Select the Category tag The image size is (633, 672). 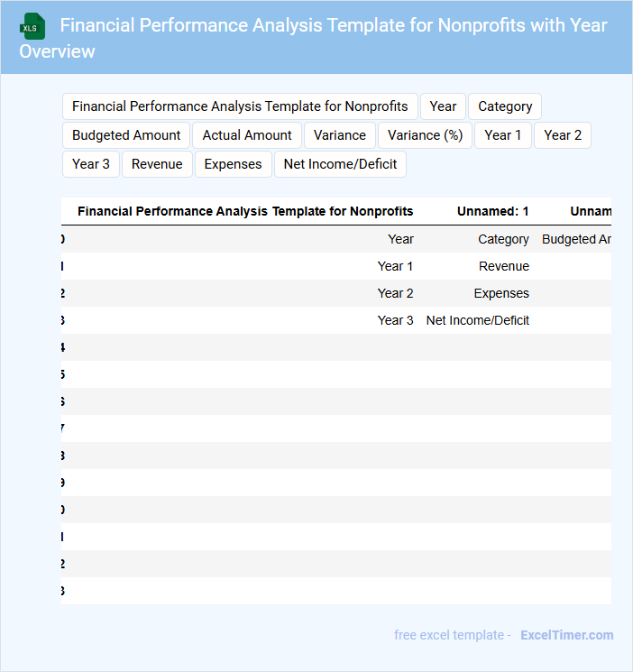pyautogui.click(x=505, y=106)
